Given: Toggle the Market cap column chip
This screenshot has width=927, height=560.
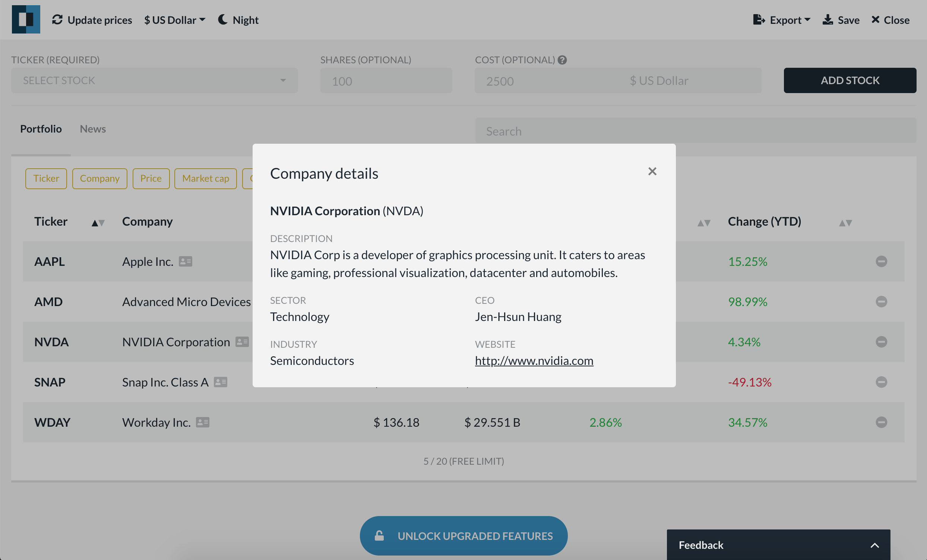Looking at the screenshot, I should tap(205, 178).
